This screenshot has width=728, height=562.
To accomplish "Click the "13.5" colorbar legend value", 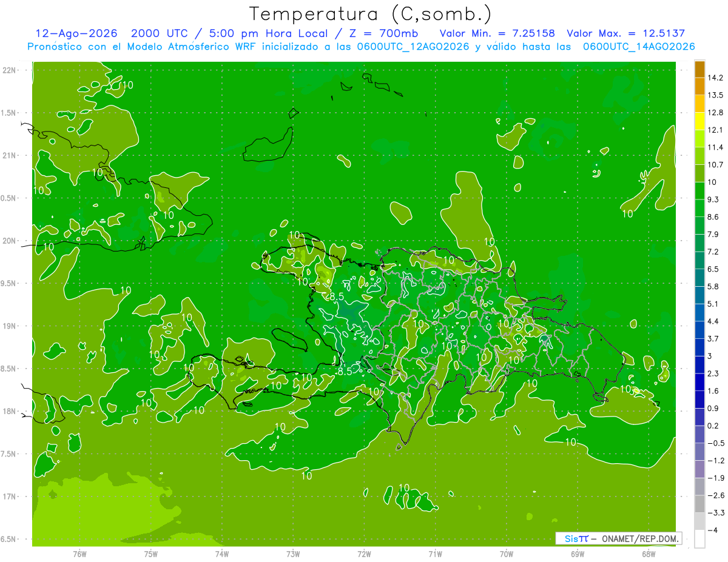I will click(x=716, y=95).
